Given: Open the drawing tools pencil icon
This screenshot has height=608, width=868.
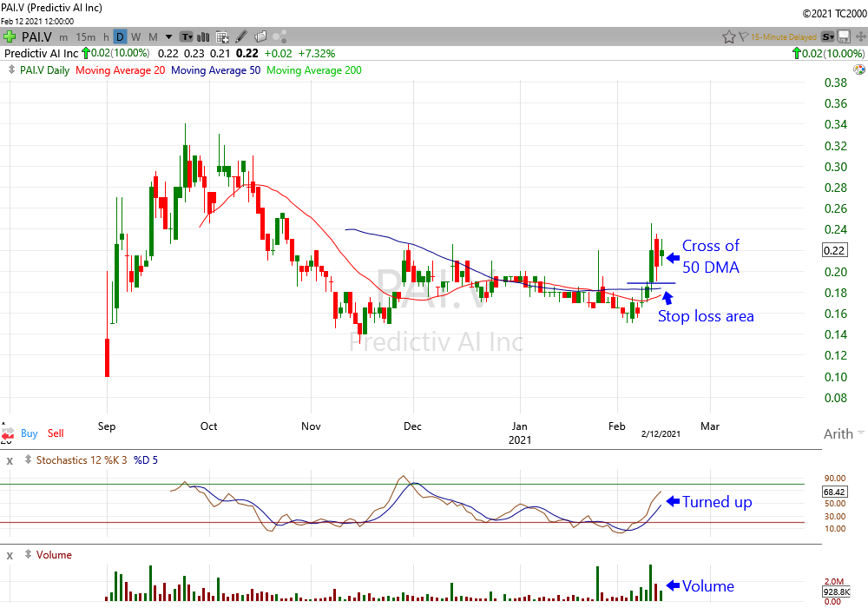Looking at the screenshot, I should tap(241, 37).
